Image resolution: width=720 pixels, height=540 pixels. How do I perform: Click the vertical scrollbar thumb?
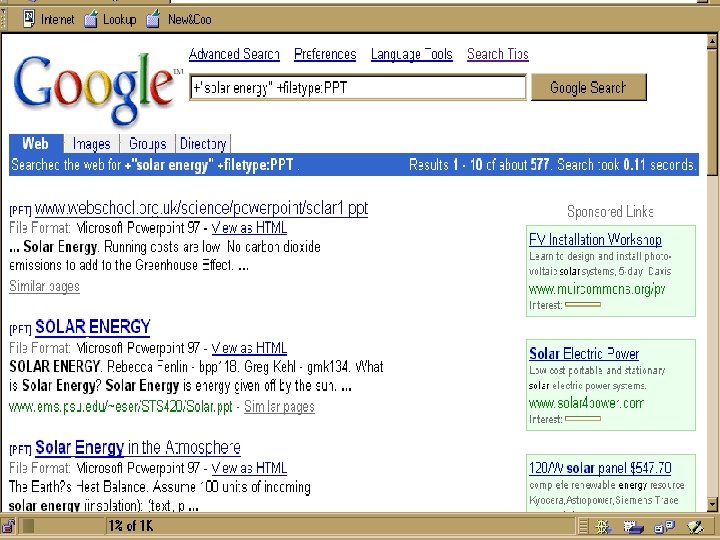point(712,112)
